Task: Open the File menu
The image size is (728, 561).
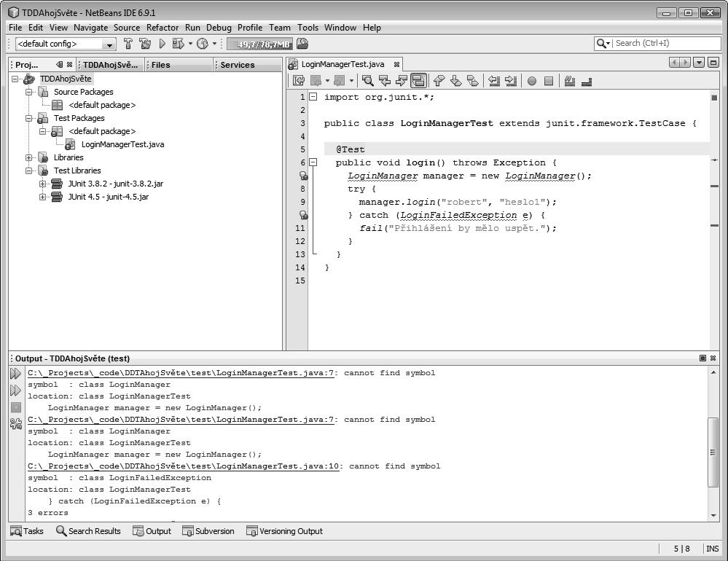Action: coord(15,28)
